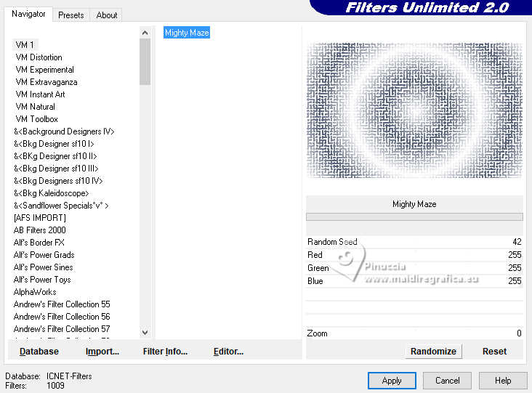The height and width of the screenshot is (393, 532).
Task: Click the Random Seed slider row
Action: click(414, 242)
